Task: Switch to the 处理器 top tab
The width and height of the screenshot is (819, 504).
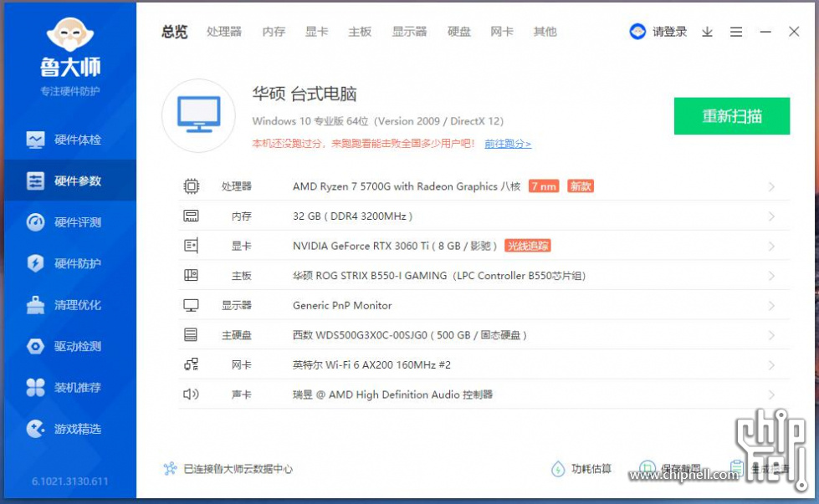Action: [x=224, y=32]
